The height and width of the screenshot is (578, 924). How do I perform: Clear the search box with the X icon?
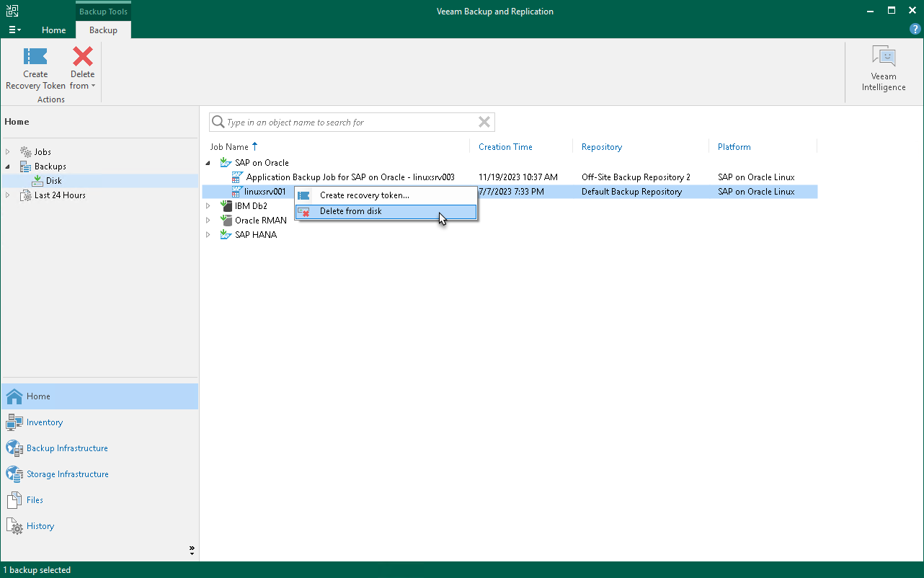(x=484, y=123)
